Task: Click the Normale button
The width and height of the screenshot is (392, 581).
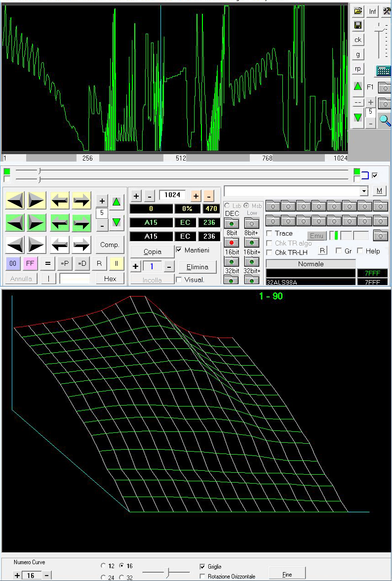Action: coord(311,264)
